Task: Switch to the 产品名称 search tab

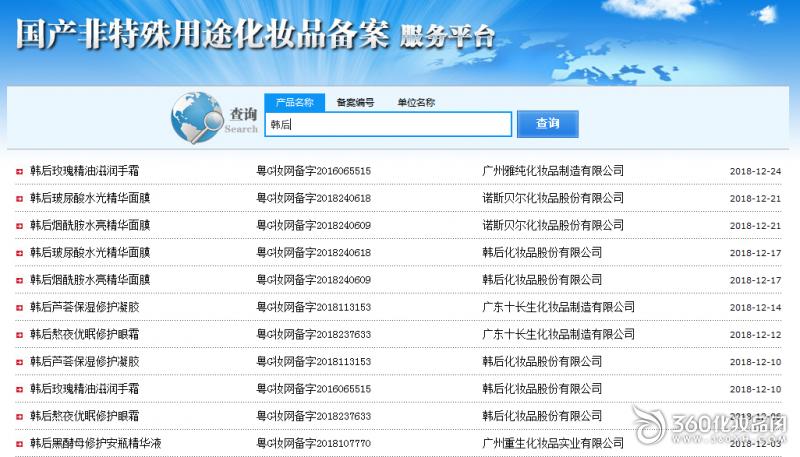Action: point(294,103)
